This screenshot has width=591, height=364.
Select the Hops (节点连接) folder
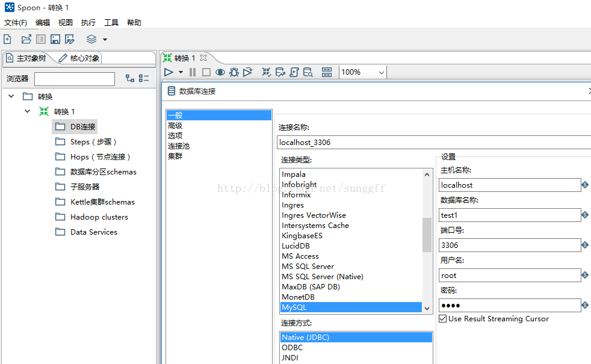coord(93,157)
